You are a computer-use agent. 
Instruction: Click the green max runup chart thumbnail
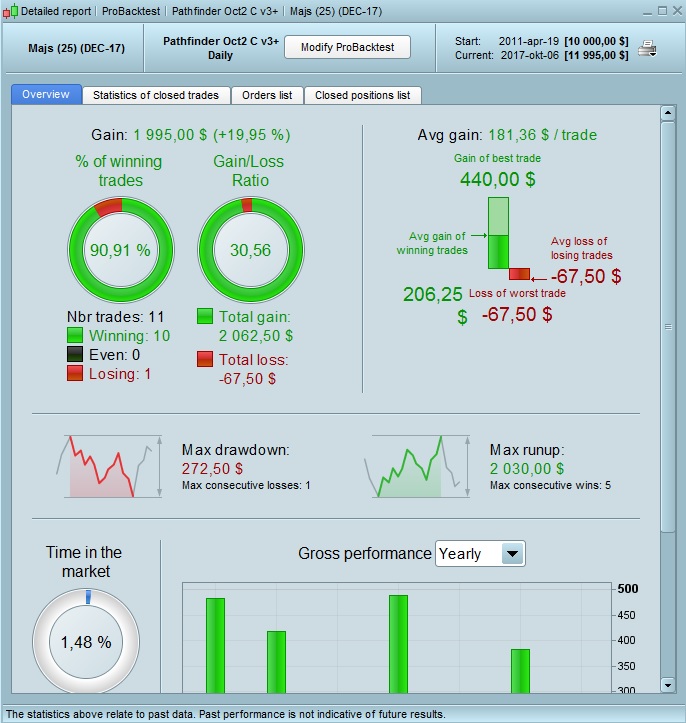(417, 466)
